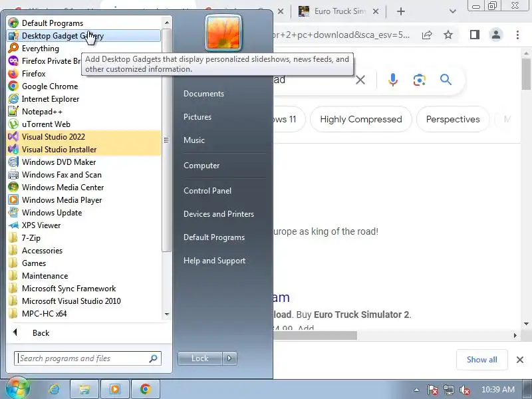The height and width of the screenshot is (399, 532).
Task: Open Windows Update
Action: 84,213
